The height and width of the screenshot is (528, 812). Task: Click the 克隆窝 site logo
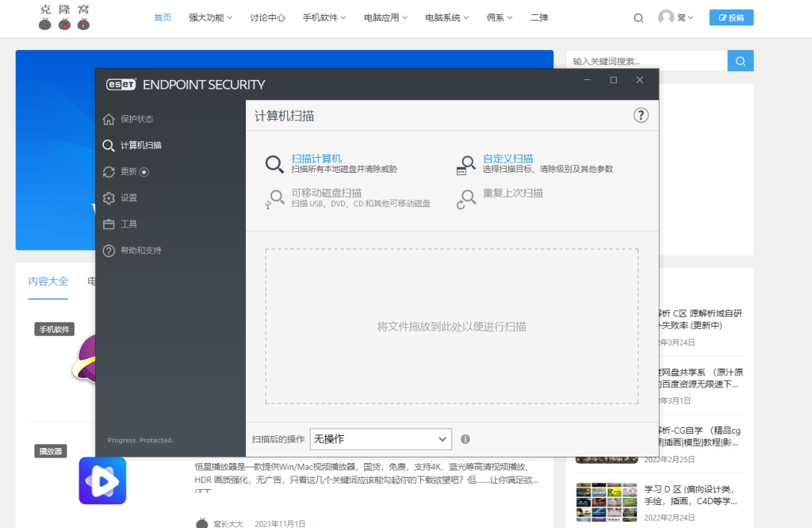(x=64, y=17)
